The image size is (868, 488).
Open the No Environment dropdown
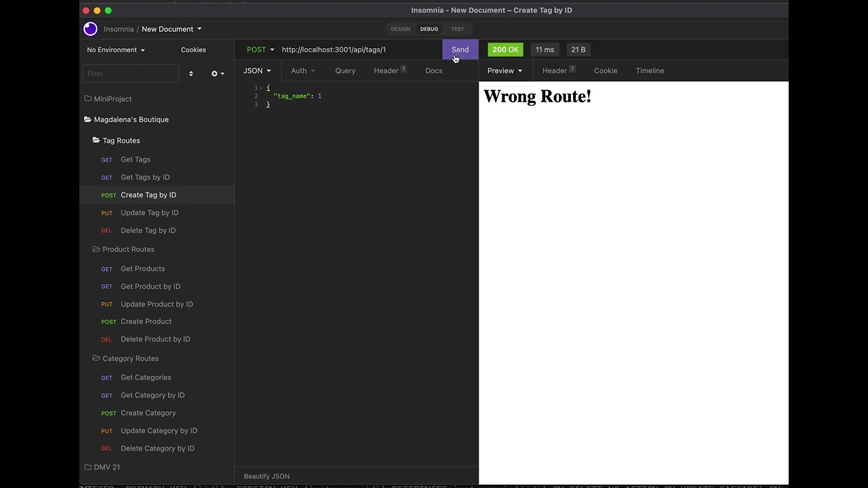[115, 49]
